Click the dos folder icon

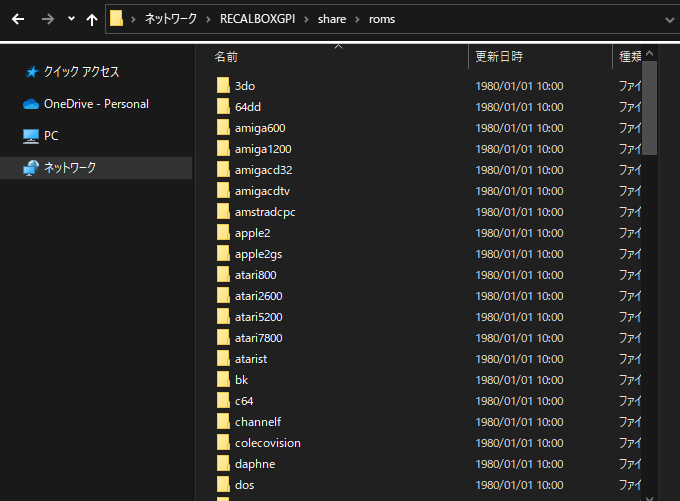click(223, 485)
